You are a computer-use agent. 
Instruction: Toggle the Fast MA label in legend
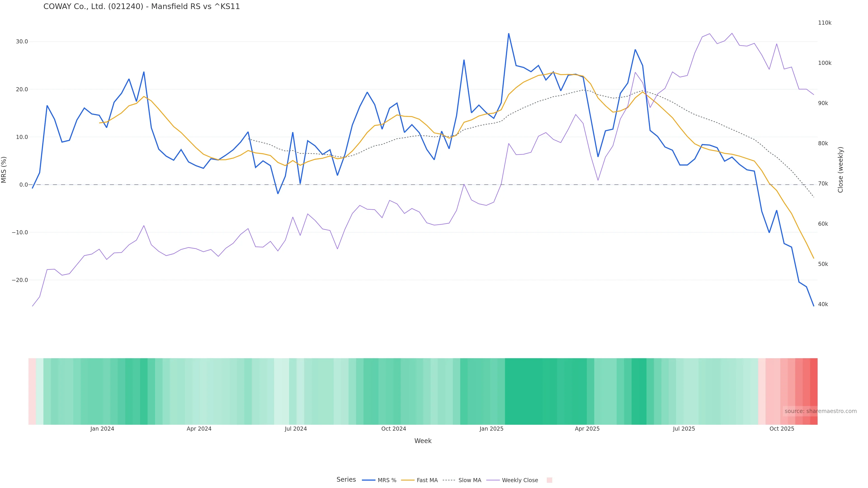(427, 480)
